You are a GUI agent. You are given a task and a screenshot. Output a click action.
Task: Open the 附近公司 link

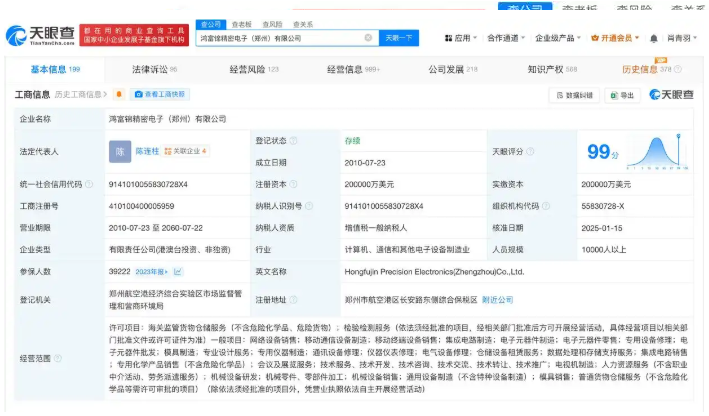pos(497,300)
